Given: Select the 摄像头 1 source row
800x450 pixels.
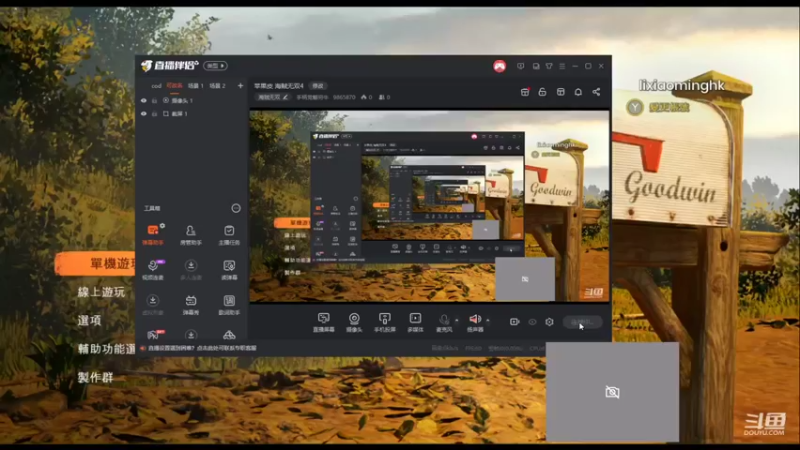Looking at the screenshot, I should click(x=192, y=101).
